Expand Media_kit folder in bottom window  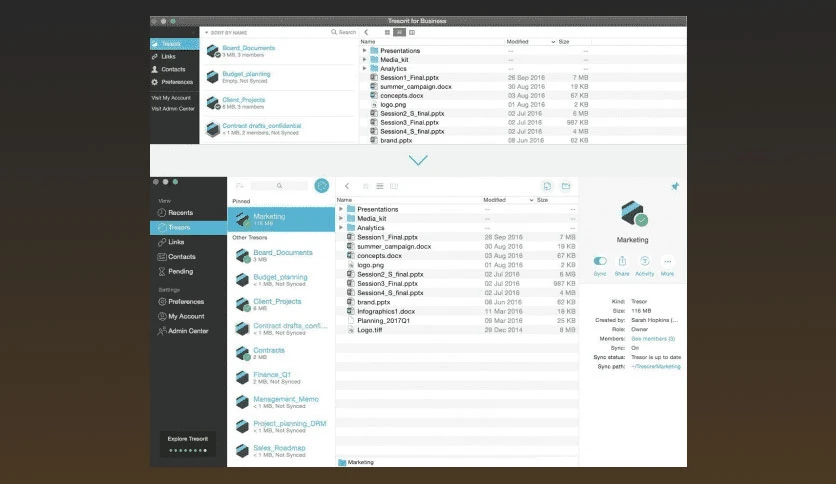pyautogui.click(x=341, y=218)
